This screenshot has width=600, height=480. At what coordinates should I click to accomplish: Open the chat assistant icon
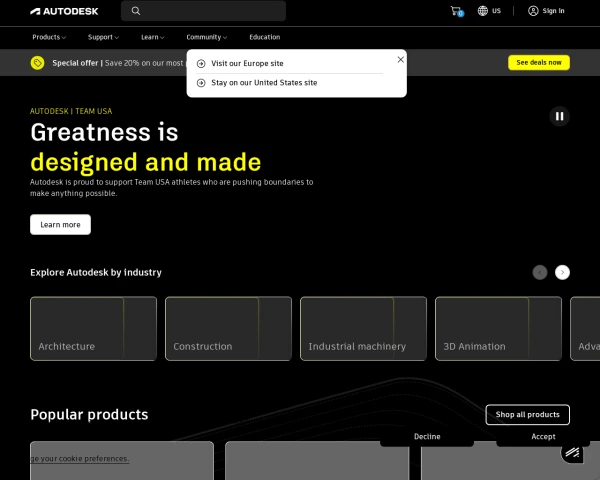point(572,454)
